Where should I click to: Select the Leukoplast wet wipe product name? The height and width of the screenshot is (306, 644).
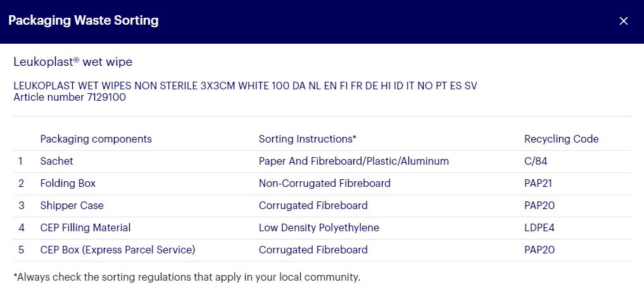click(73, 62)
